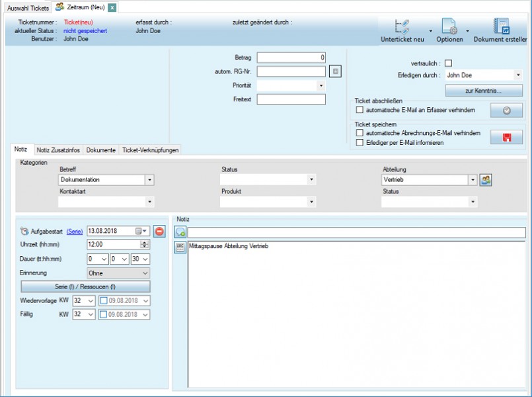Switch to the Dokumente tab
The width and height of the screenshot is (532, 397).
tap(100, 150)
